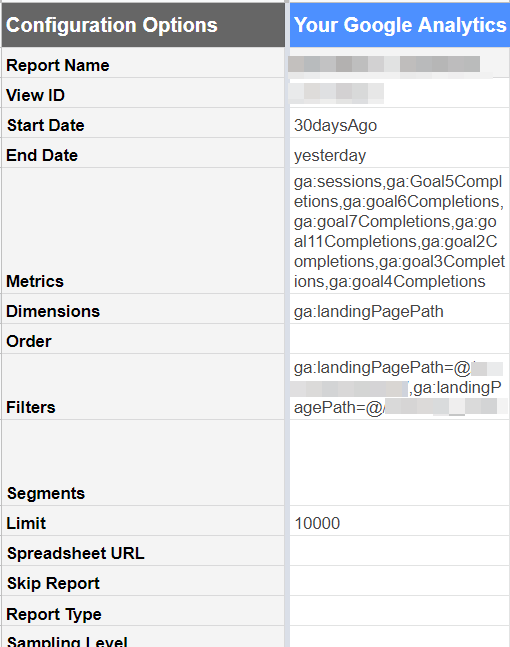Viewport: 510px width, 647px height.
Task: Click the Sampling Level label cell
Action: [143, 637]
